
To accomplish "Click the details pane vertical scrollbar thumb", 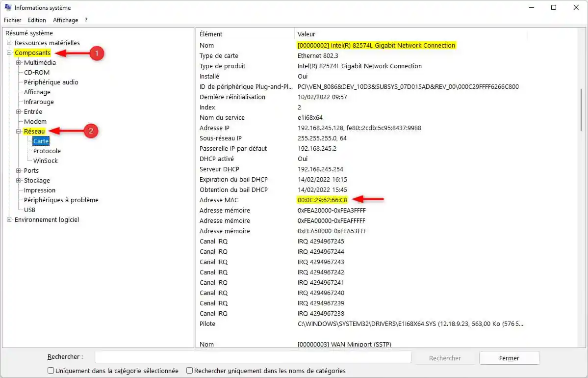I will pyautogui.click(x=581, y=109).
